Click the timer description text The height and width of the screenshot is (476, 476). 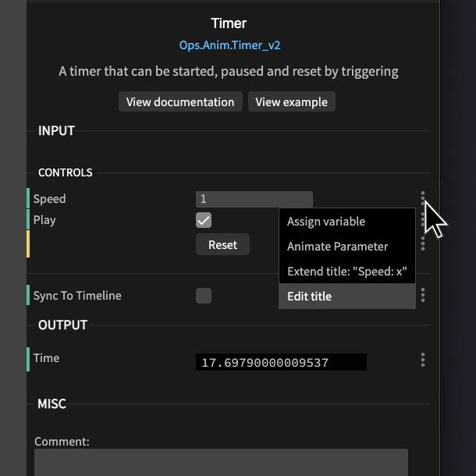[229, 72]
